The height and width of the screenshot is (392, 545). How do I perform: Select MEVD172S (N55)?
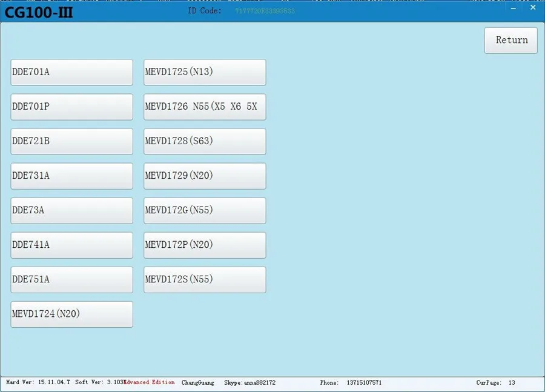(x=205, y=280)
